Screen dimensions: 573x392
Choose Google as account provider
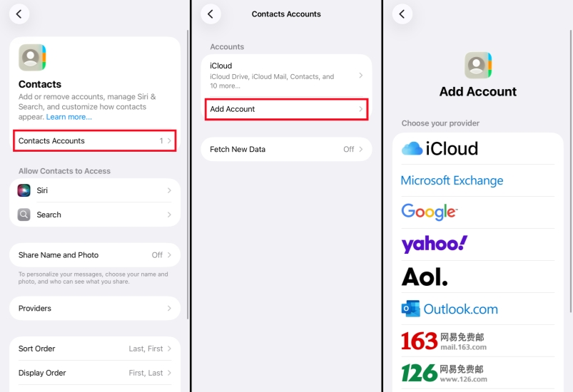point(477,212)
